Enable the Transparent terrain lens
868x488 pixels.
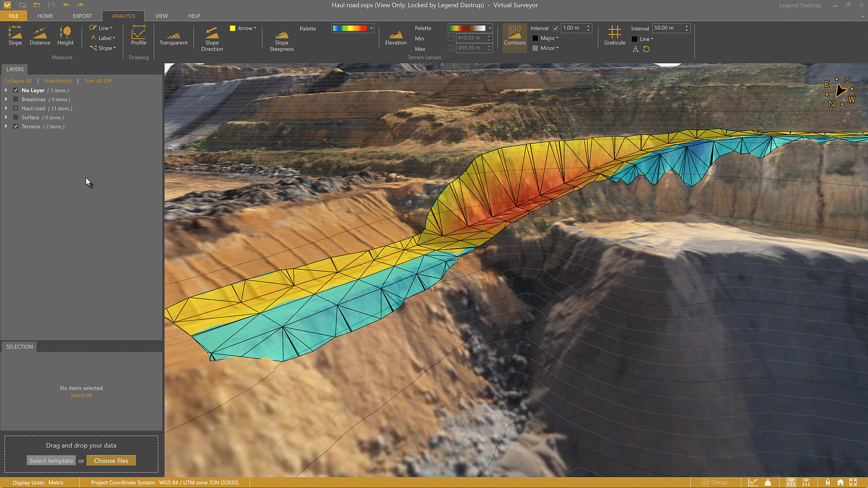click(173, 38)
